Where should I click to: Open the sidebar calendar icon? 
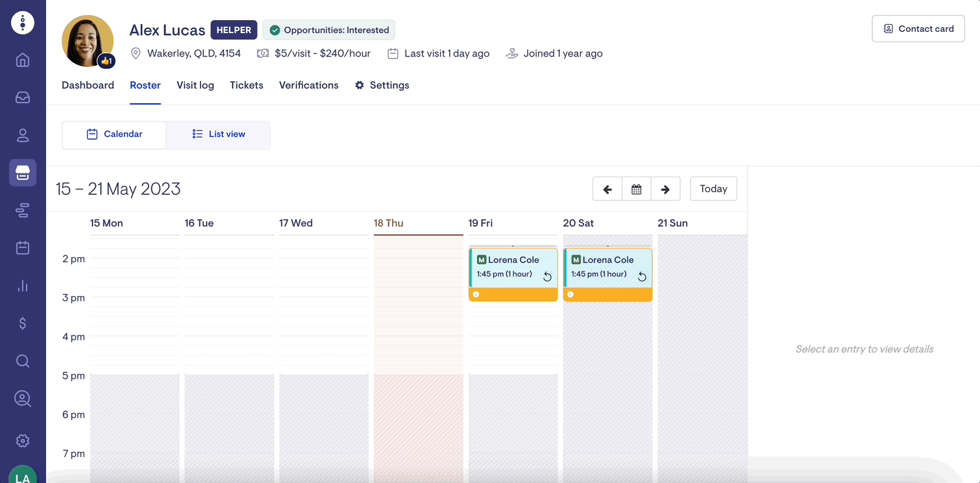click(23, 248)
